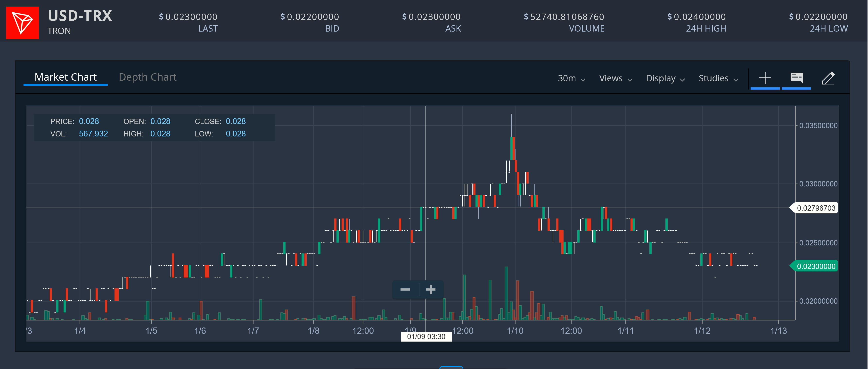
Task: Click the current price 0.02300000 tag
Action: (815, 266)
